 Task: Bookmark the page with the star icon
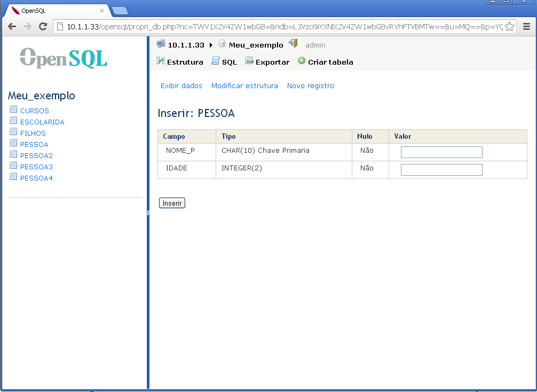(x=510, y=26)
